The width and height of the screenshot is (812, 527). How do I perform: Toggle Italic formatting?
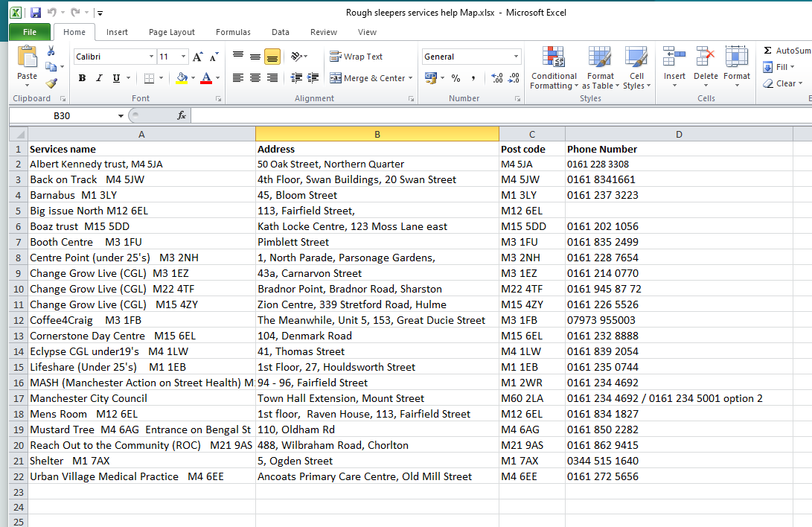[99, 78]
